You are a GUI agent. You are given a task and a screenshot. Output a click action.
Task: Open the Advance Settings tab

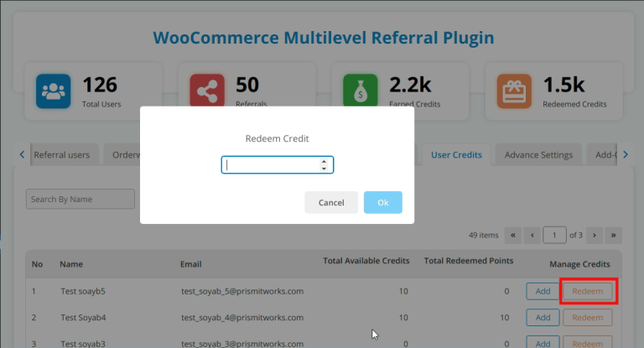[538, 155]
